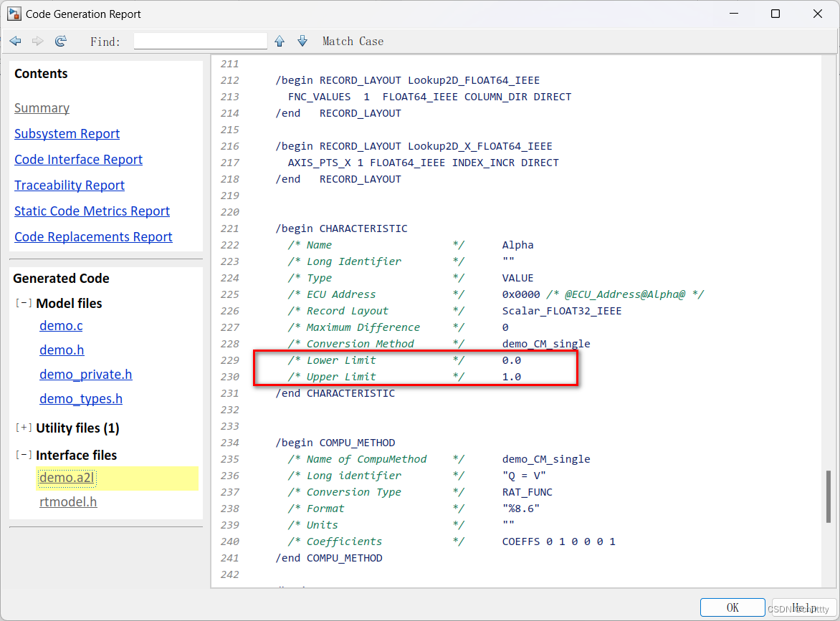Close the Code Generation Report window

(818, 14)
